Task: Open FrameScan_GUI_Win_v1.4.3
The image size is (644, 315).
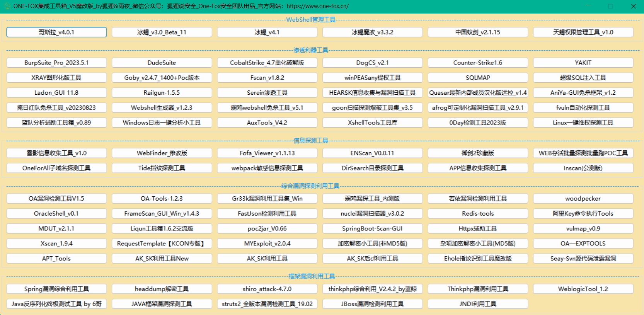Action: point(162,214)
